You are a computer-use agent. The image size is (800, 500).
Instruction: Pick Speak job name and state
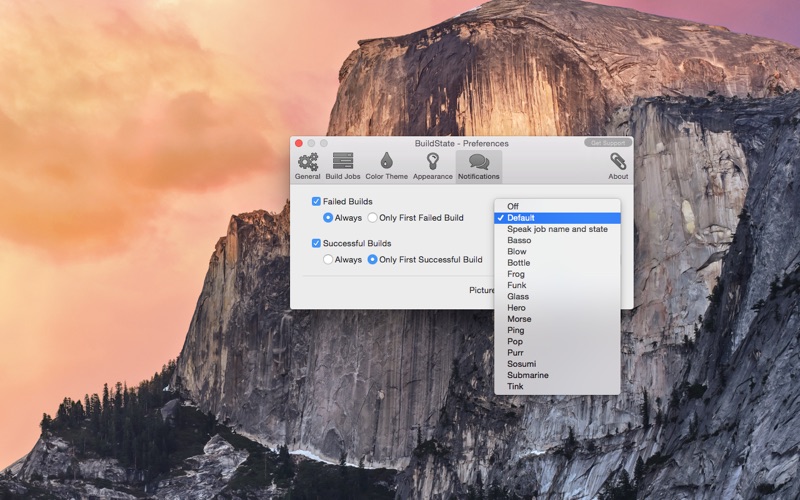(556, 229)
